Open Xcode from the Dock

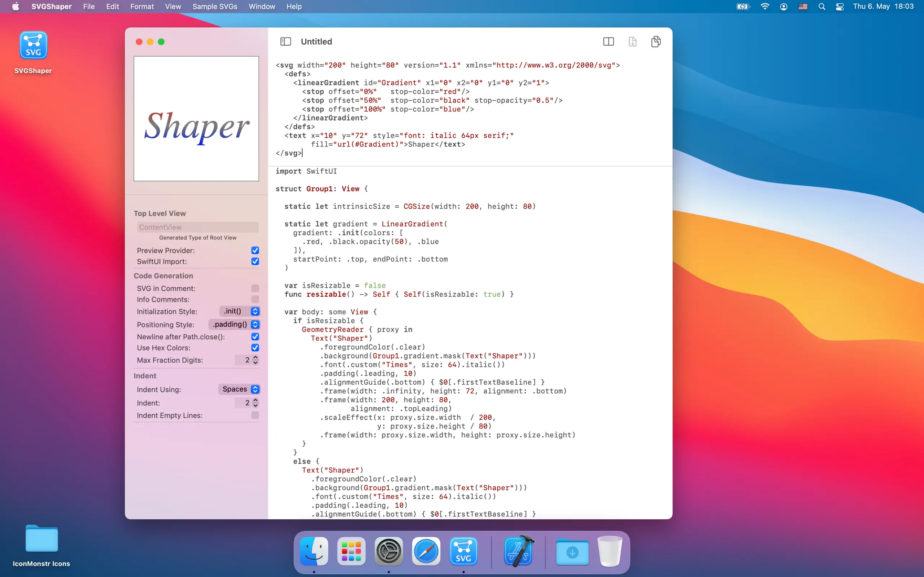pyautogui.click(x=518, y=551)
